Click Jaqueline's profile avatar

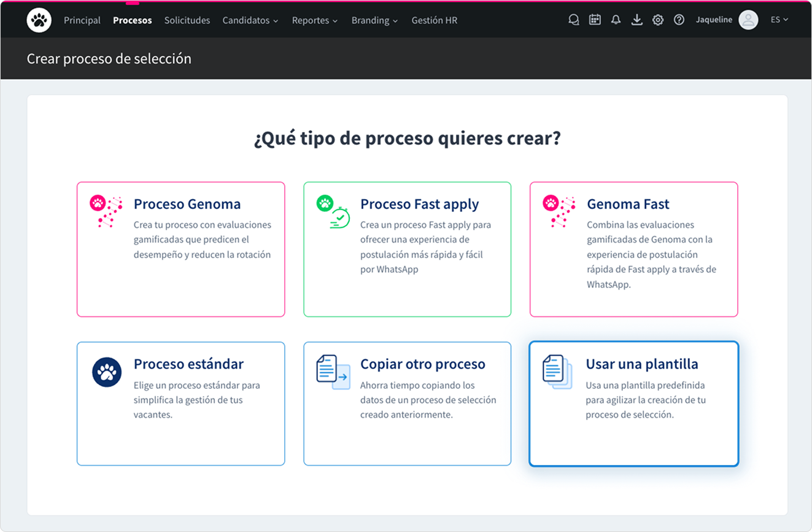pyautogui.click(x=748, y=20)
